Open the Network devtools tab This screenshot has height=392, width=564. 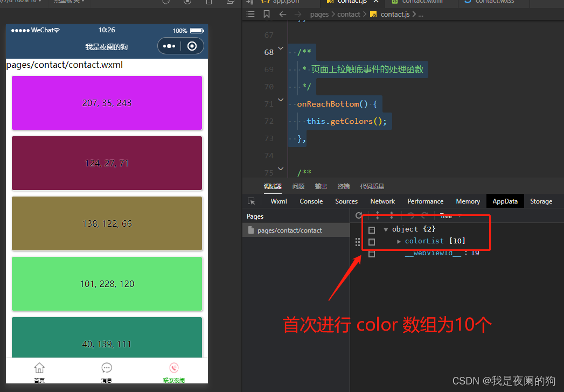[382, 201]
